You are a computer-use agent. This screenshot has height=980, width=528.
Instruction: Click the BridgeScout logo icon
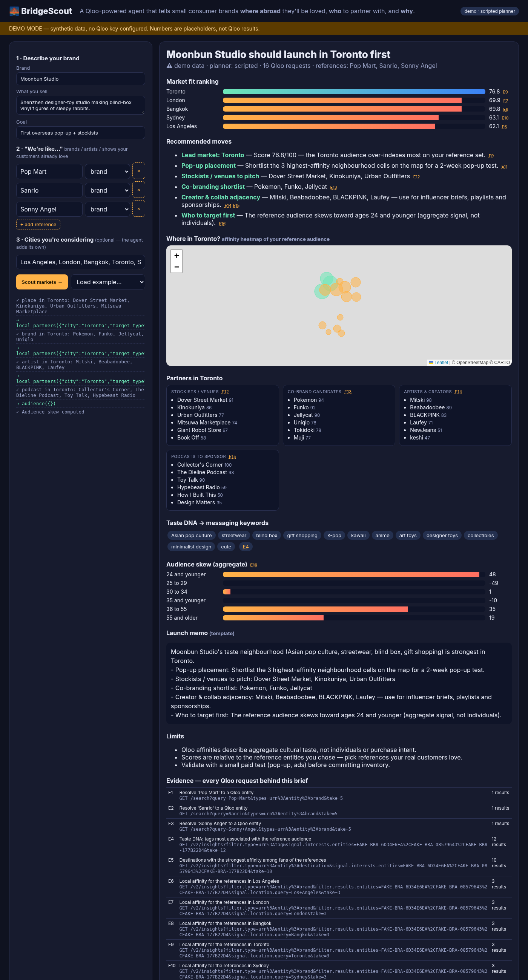(14, 11)
